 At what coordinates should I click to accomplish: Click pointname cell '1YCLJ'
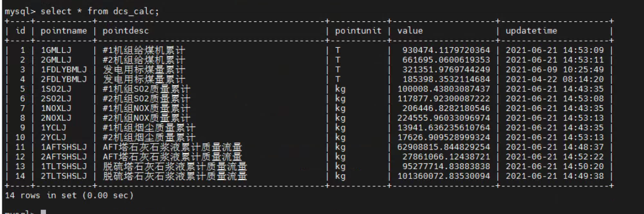[x=54, y=128]
